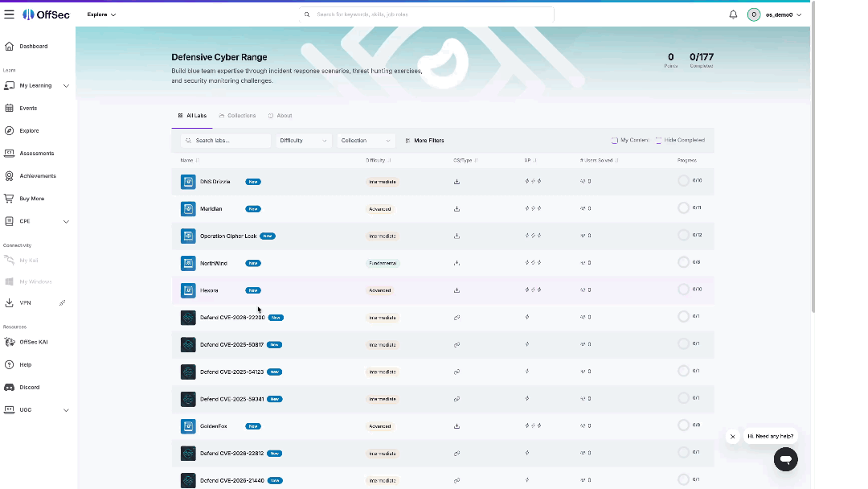
Task: Open the Collection filter dropdown
Action: (x=366, y=141)
